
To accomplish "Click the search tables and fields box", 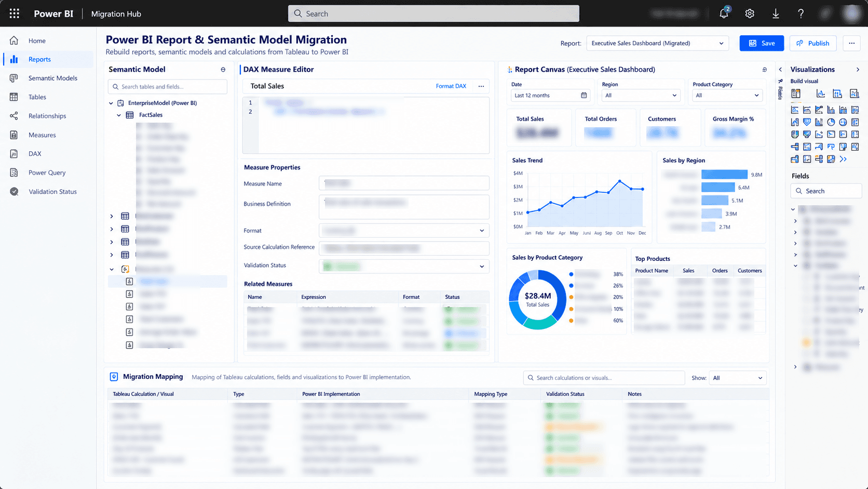I will pos(168,87).
